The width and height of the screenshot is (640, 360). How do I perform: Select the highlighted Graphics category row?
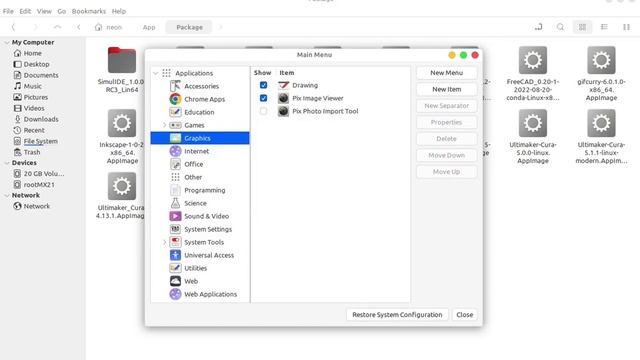pyautogui.click(x=200, y=138)
